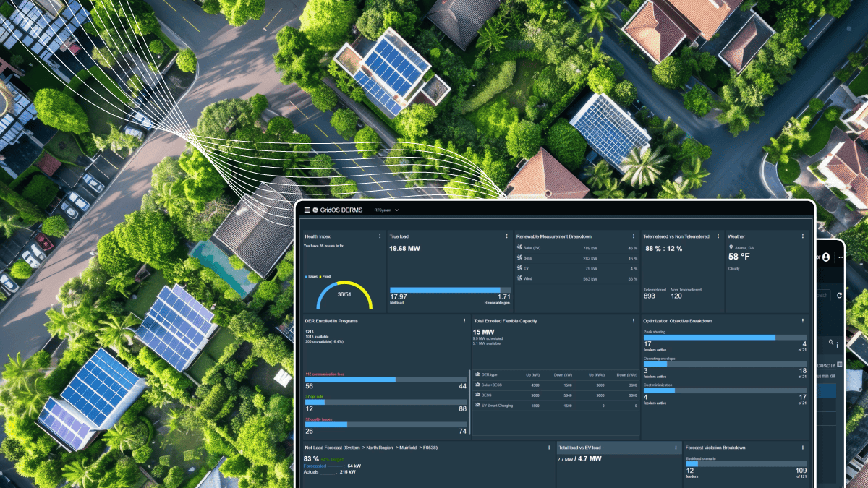Click the Dispatch button on the background window
The height and width of the screenshot is (488, 868).
coord(822,295)
